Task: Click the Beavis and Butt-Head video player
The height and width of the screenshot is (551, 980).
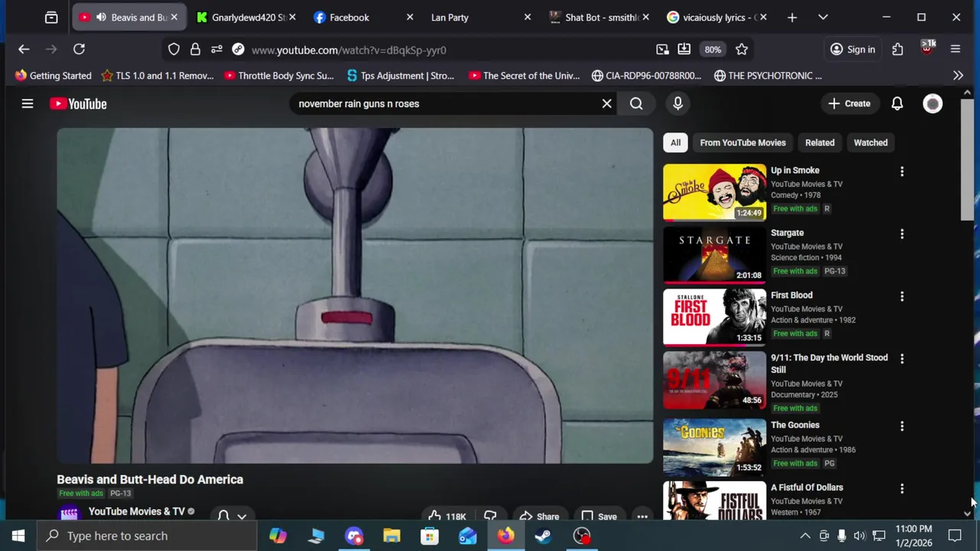Action: 354,295
